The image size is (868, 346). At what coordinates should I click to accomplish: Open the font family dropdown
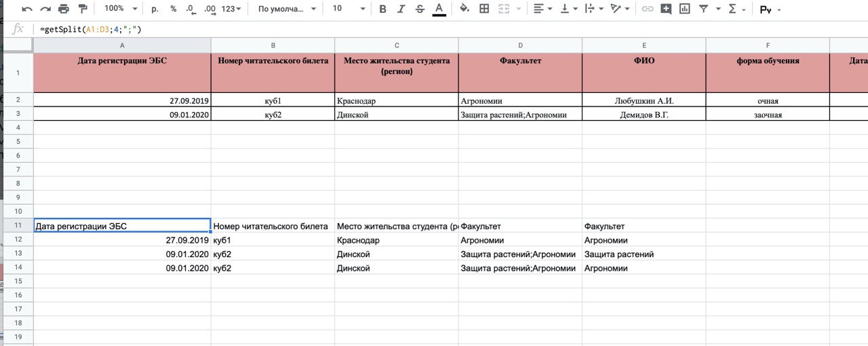287,9
